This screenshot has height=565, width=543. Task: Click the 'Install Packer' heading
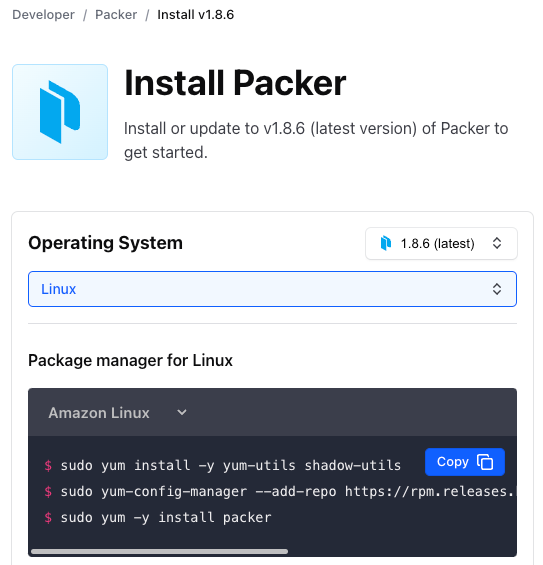(235, 83)
